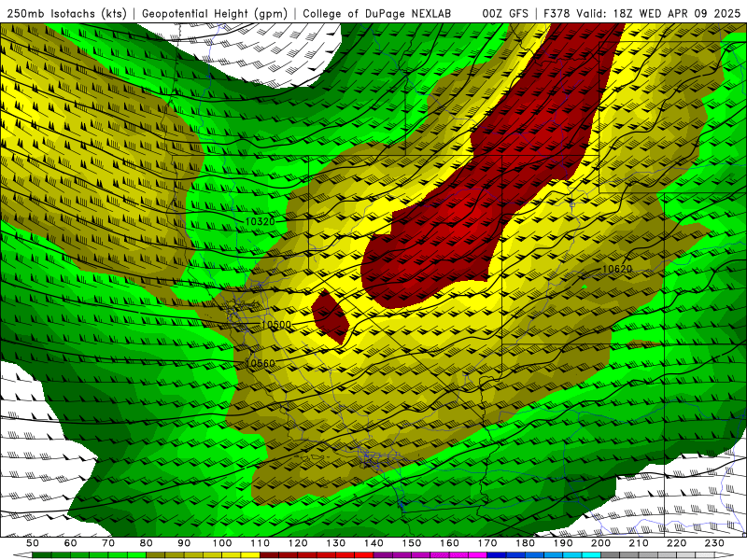This screenshot has width=747, height=560.
Task: Click the 120 kts colorbar tick label
Action: click(298, 543)
